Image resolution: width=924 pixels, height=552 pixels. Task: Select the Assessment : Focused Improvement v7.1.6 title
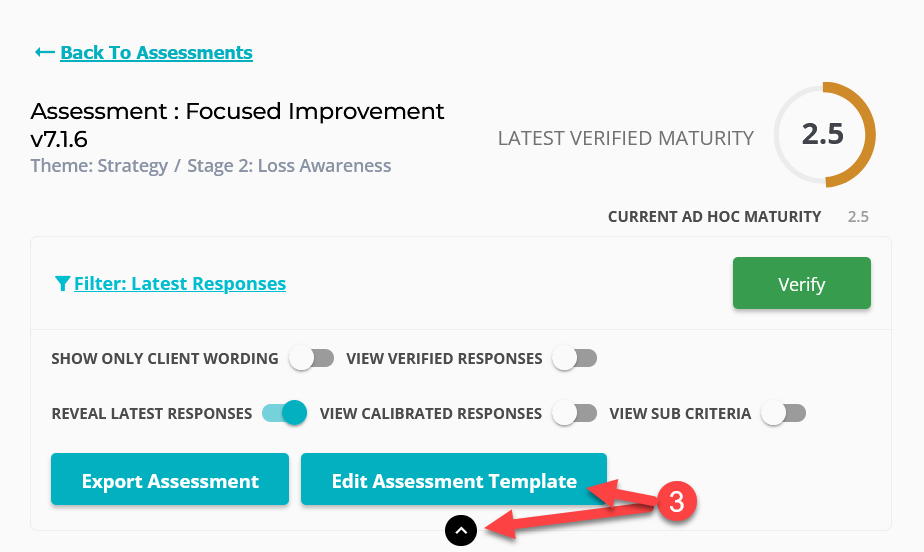[x=237, y=125]
